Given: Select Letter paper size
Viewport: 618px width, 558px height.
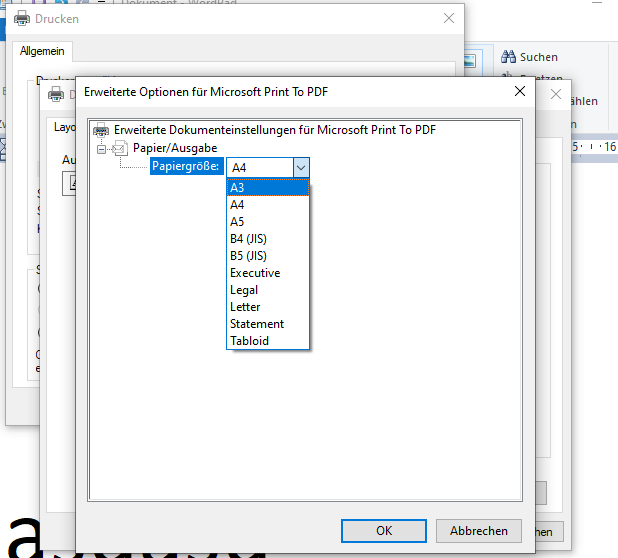Looking at the screenshot, I should coord(268,307).
